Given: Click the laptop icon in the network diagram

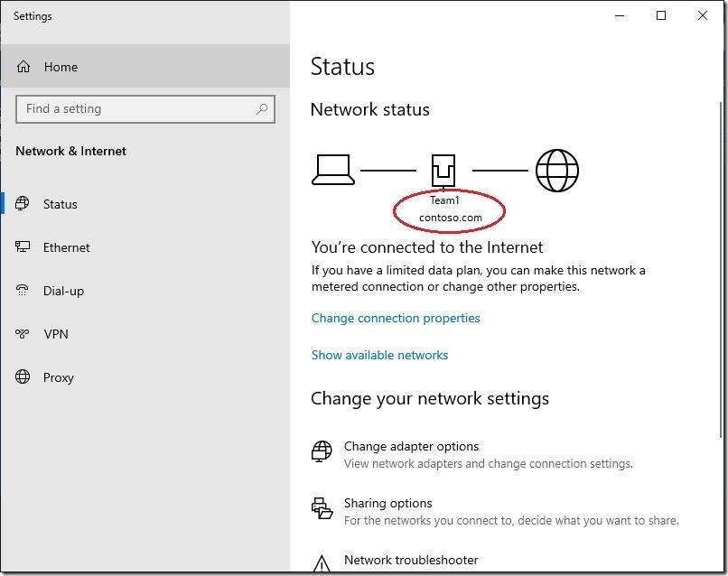Looking at the screenshot, I should coord(333,168).
